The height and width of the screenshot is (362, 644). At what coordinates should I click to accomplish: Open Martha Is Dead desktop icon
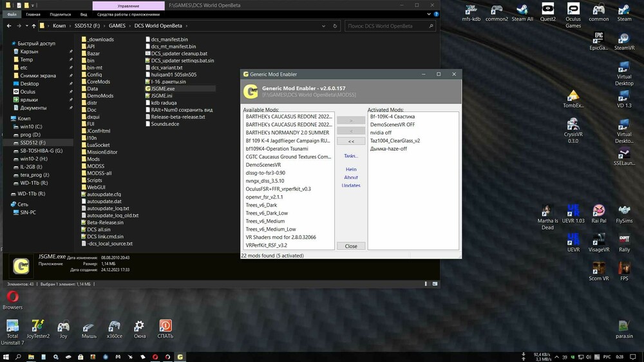point(547,217)
